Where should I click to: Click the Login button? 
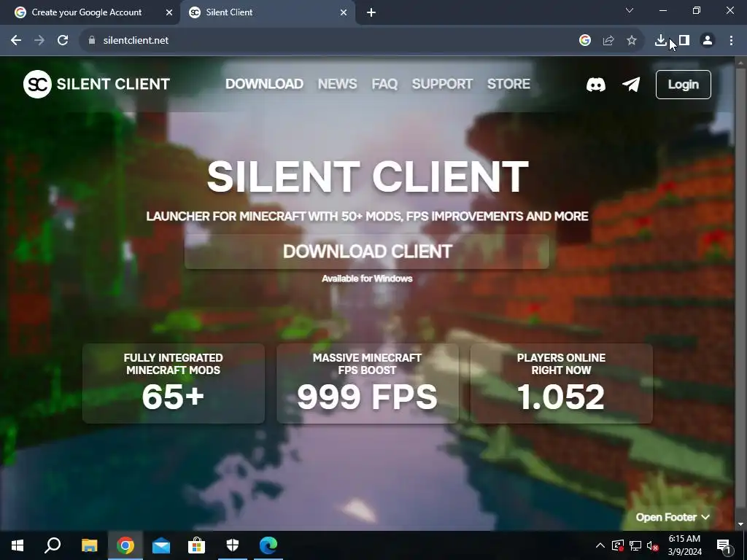pyautogui.click(x=683, y=85)
